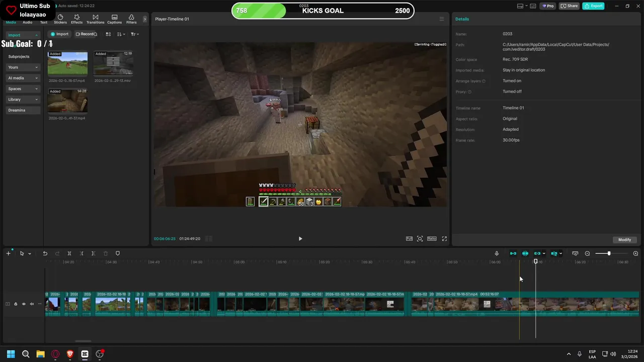
Task: Open the track's more options (three dots)
Action: [x=40, y=304]
